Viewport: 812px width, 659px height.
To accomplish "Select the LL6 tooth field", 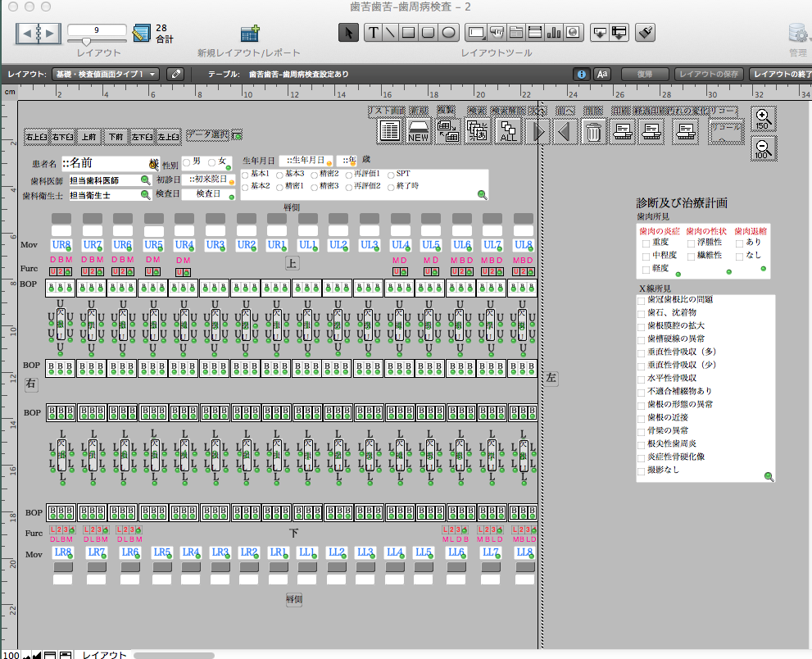I will 456,552.
